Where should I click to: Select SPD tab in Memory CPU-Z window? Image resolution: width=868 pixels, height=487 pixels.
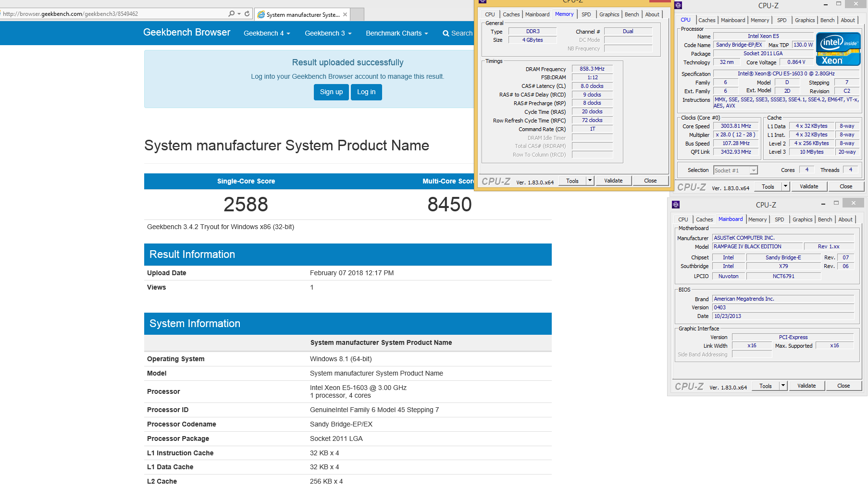pos(586,14)
